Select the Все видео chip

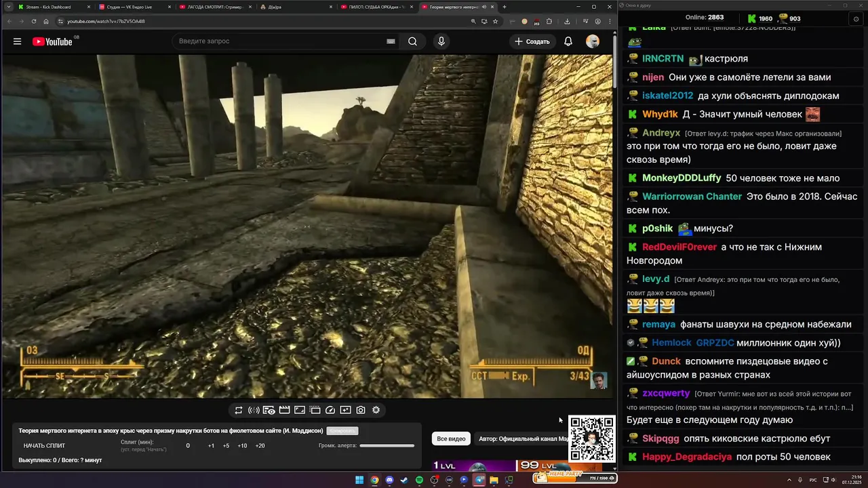[x=451, y=439]
